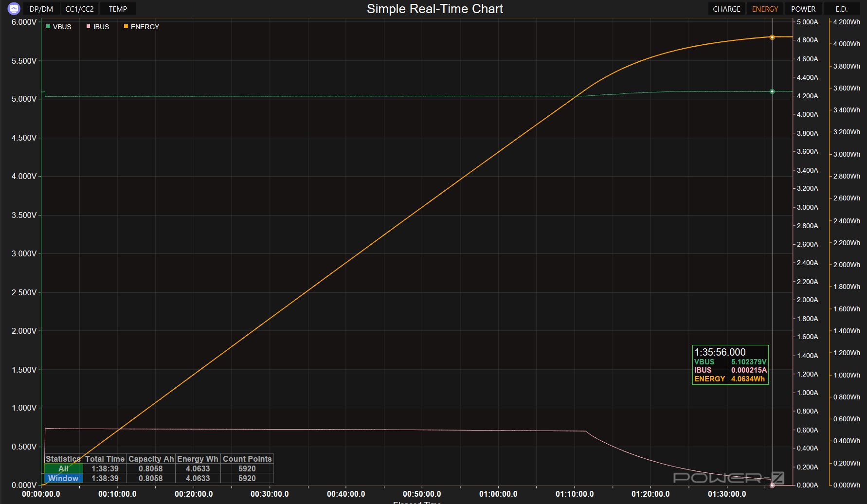Select the green cursor marker on VBUS line
The height and width of the screenshot is (504, 867).
[x=772, y=91]
